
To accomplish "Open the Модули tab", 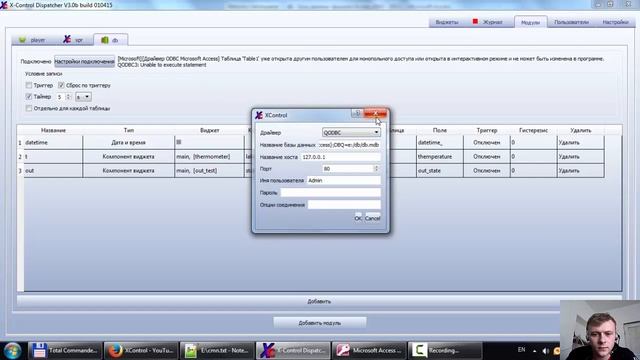I will pyautogui.click(x=530, y=22).
